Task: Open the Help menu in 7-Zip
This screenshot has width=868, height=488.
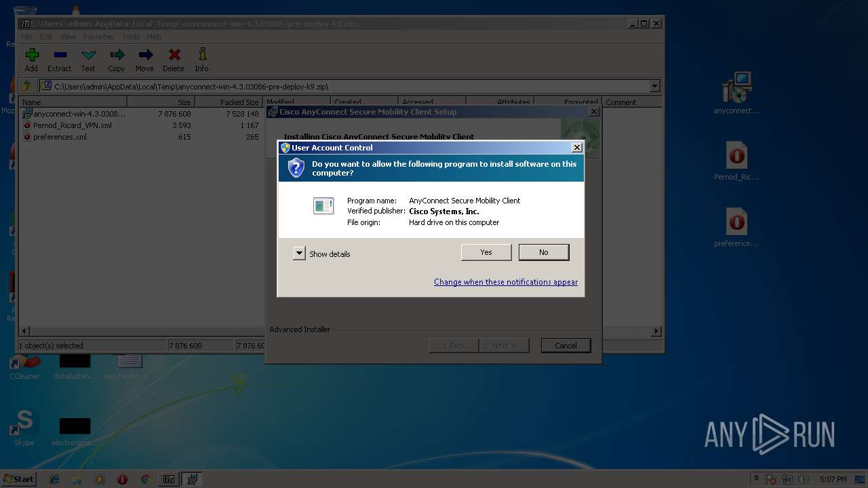Action: 154,37
